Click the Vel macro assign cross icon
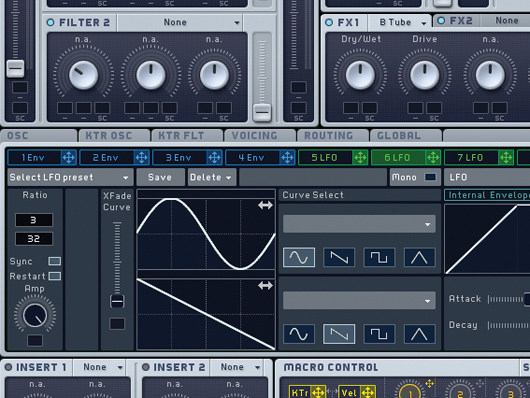 click(368, 392)
